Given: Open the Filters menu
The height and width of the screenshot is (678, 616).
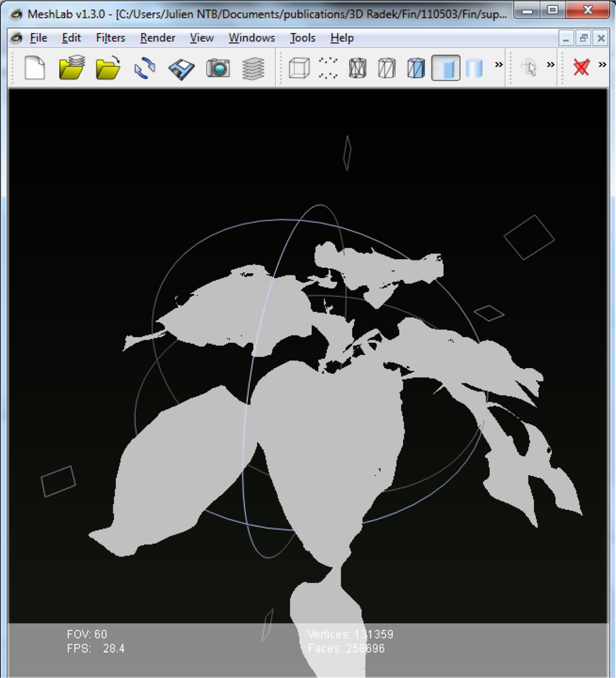Looking at the screenshot, I should [110, 38].
